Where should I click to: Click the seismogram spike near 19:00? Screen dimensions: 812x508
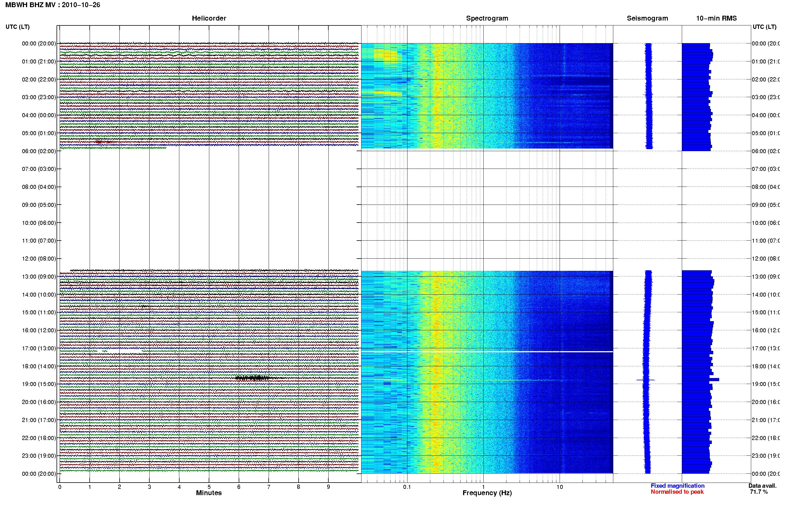(x=646, y=380)
